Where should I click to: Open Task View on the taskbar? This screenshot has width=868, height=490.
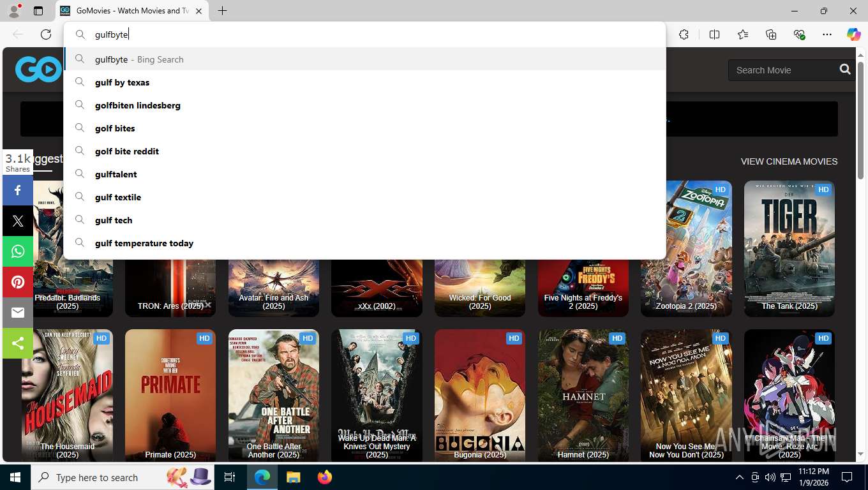[x=230, y=477]
